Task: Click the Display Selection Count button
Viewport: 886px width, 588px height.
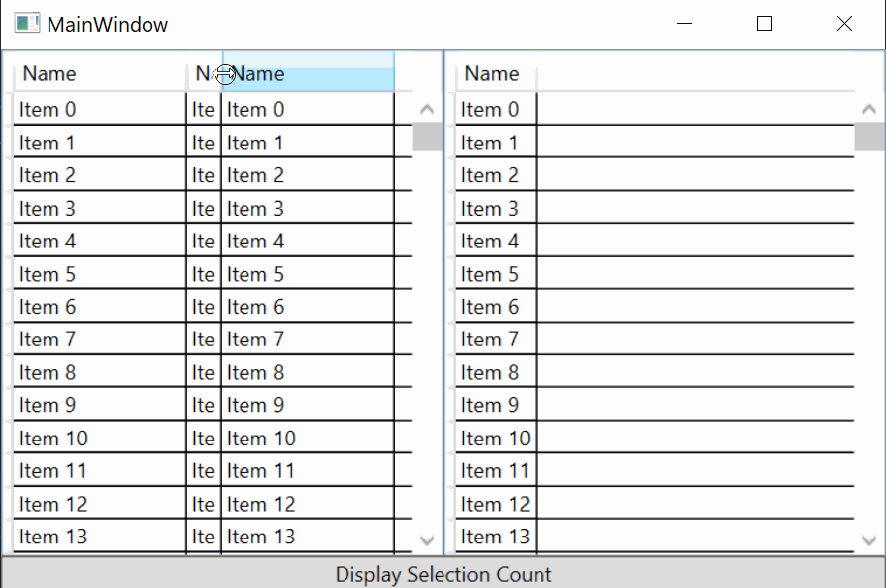Action: (x=443, y=573)
